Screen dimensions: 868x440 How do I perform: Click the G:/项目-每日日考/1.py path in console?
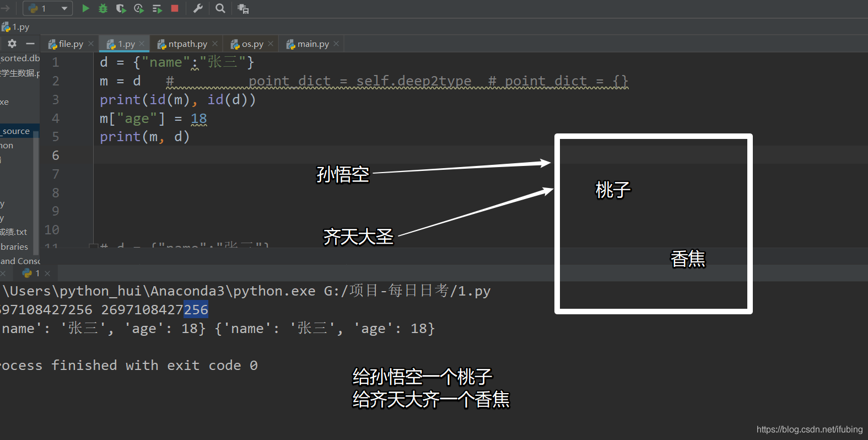(407, 291)
